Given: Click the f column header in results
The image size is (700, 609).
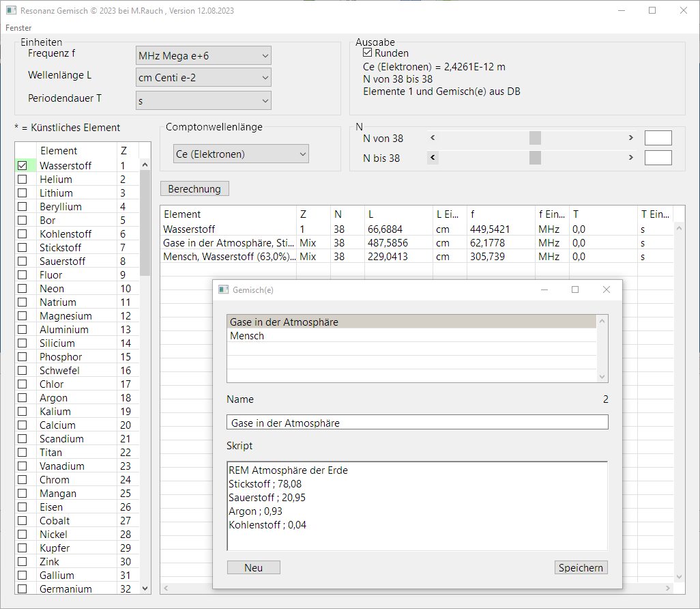Looking at the screenshot, I should click(x=501, y=214).
